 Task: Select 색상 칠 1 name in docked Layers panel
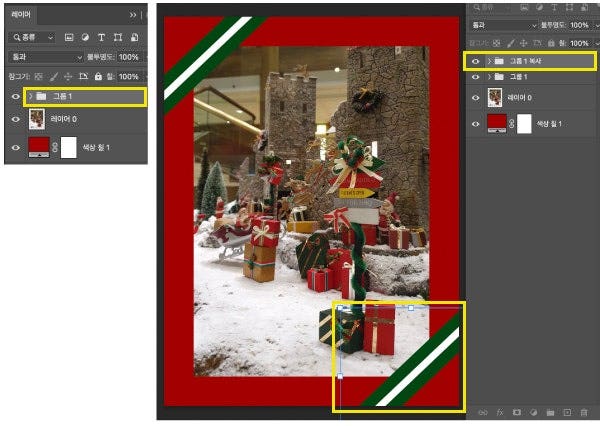pos(549,124)
